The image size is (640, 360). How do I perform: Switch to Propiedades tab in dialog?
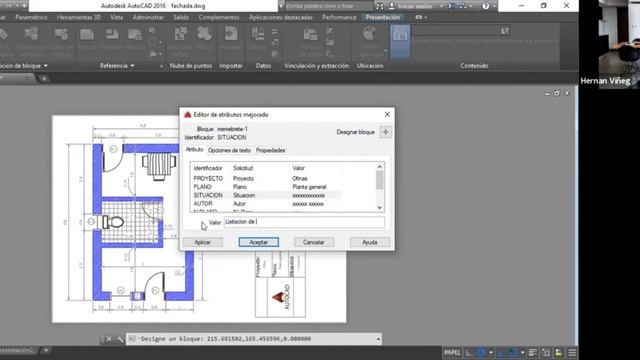[271, 150]
